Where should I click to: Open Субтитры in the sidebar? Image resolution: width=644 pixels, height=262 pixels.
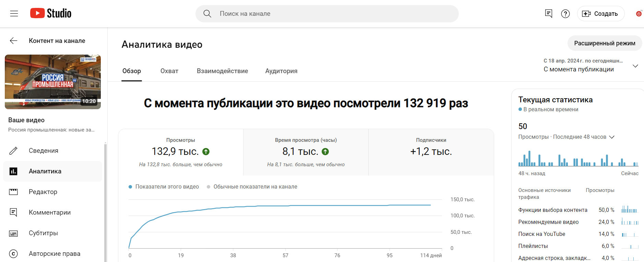coord(53,233)
